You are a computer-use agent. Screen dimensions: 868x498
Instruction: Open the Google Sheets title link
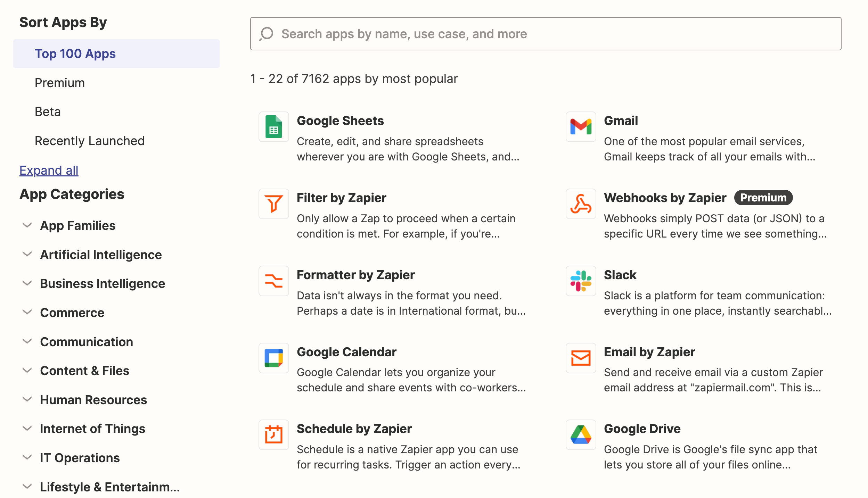pyautogui.click(x=340, y=121)
